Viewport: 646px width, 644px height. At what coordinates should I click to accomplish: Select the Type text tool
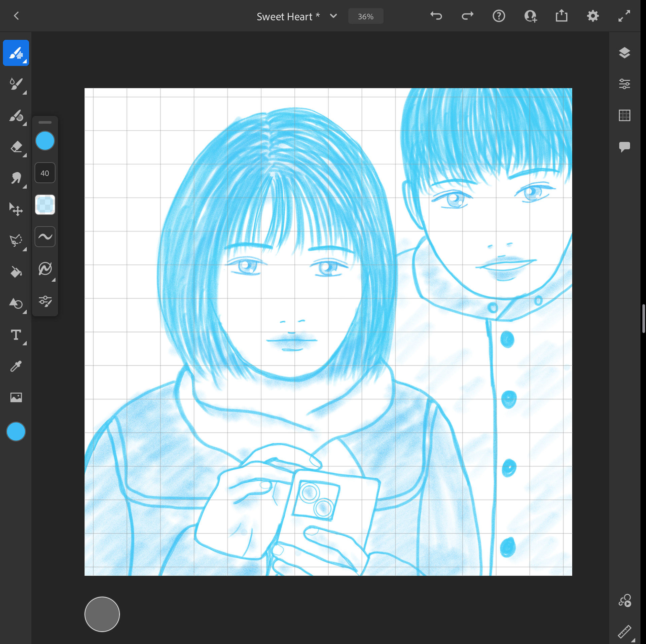point(16,335)
